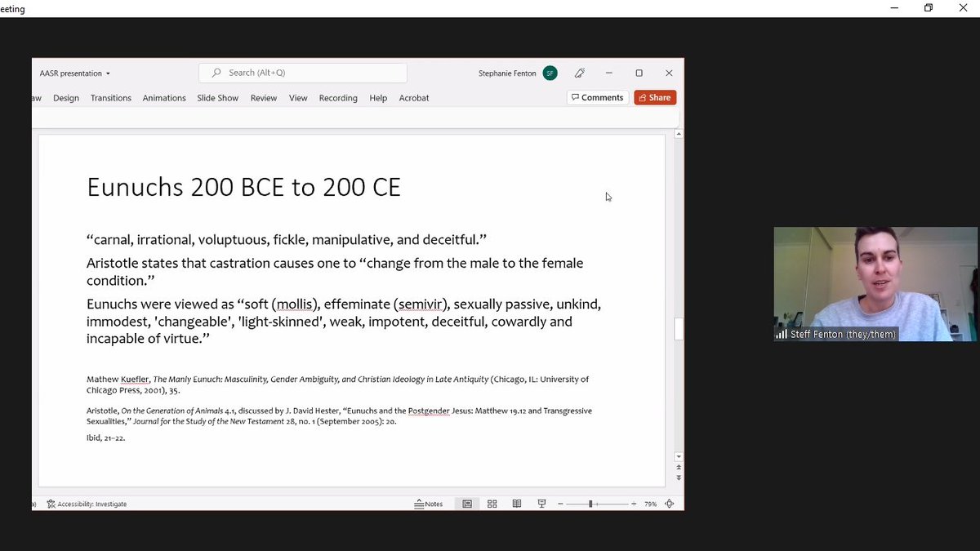
Task: Click the Search (Alt+Q) box
Action: tap(303, 73)
